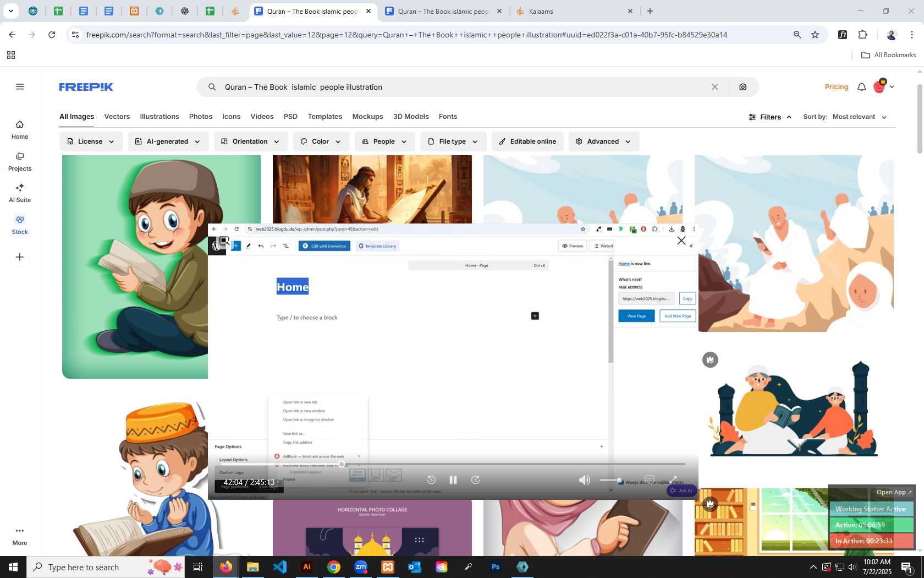The image size is (924, 578).
Task: Click the search query input field
Action: pyautogui.click(x=462, y=87)
